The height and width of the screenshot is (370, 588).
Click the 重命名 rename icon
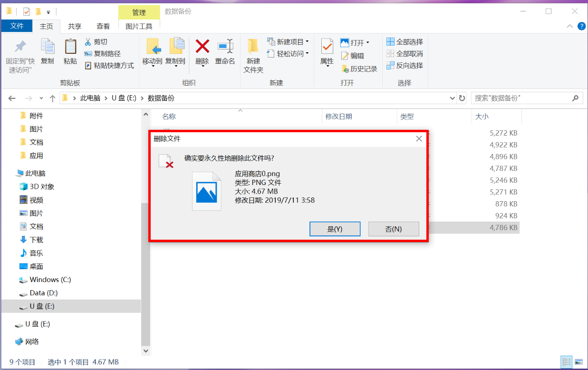(225, 46)
